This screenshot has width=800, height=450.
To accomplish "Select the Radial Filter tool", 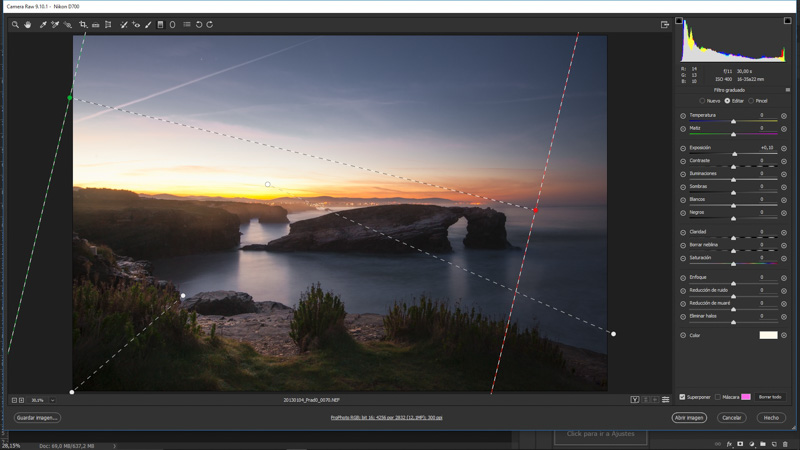I will 172,24.
